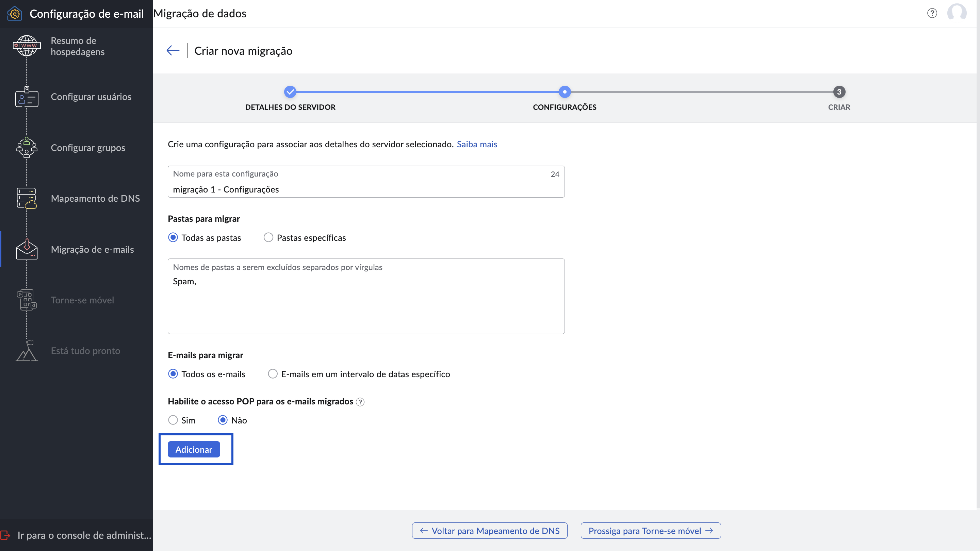This screenshot has height=551, width=980.
Task: Select Sim for POP access
Action: click(x=173, y=420)
